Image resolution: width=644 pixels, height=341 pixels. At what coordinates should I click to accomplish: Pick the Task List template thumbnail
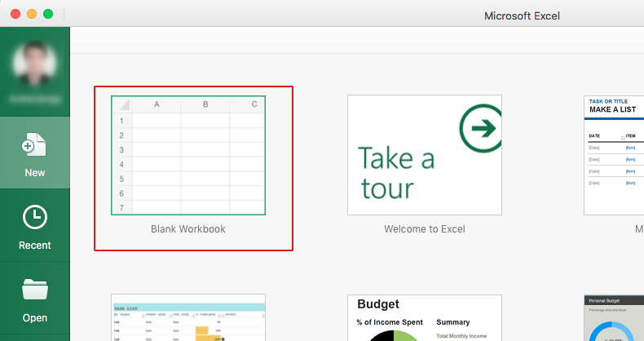[x=188, y=317]
